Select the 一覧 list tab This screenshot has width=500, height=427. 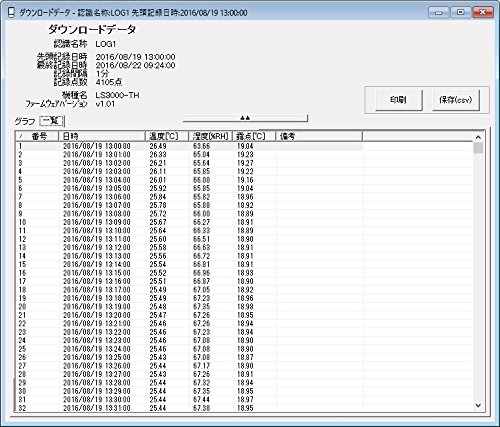[x=51, y=121]
